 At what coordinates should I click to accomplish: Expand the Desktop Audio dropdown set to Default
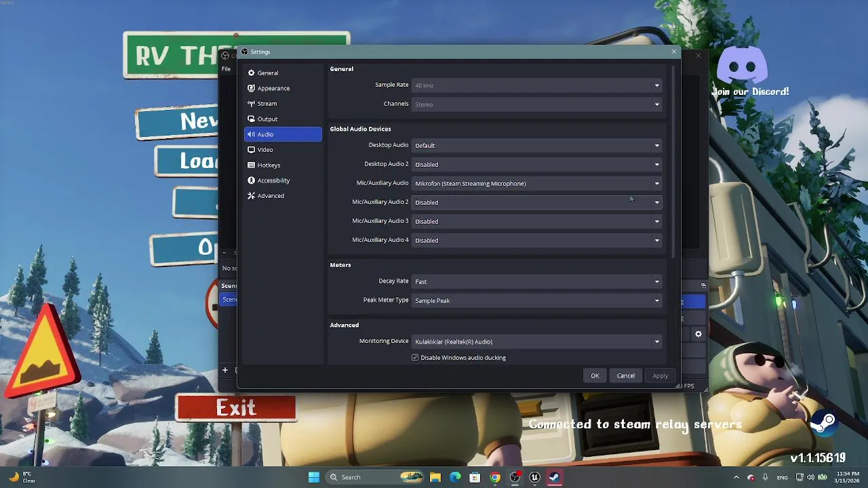pyautogui.click(x=536, y=145)
